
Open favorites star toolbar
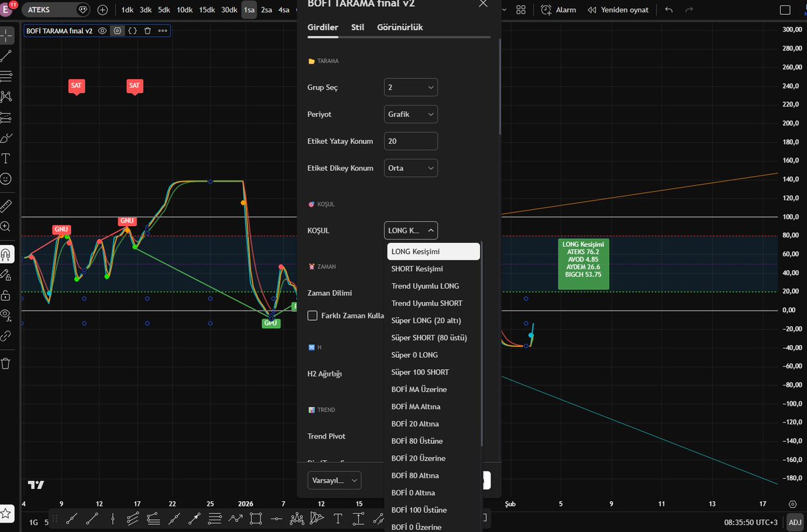point(6,513)
